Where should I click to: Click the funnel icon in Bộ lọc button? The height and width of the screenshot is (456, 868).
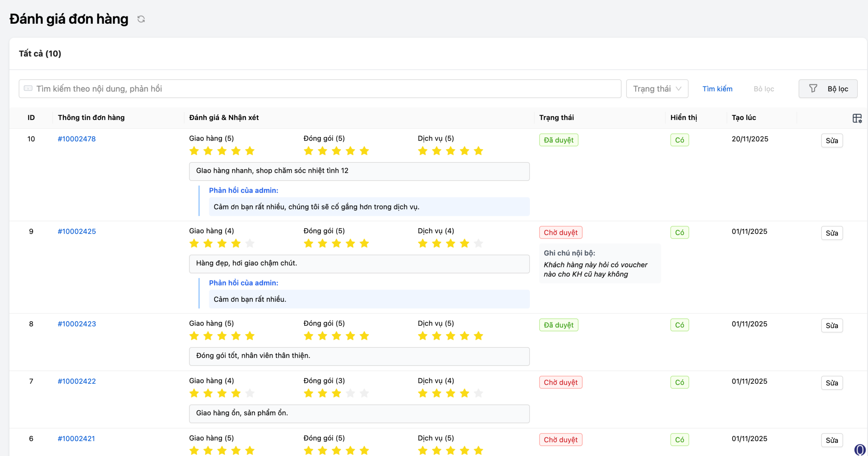point(813,88)
